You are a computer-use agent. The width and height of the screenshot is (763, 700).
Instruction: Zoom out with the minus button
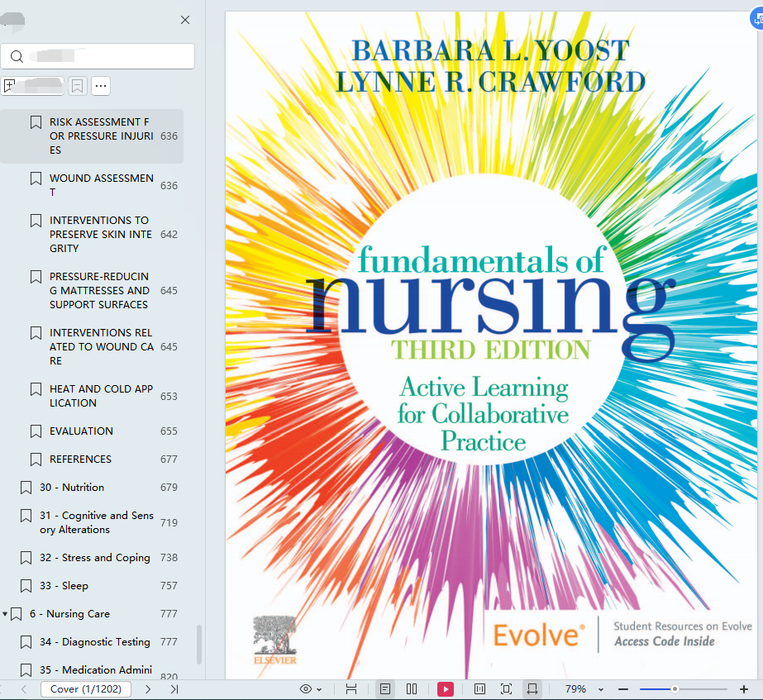[x=623, y=689]
